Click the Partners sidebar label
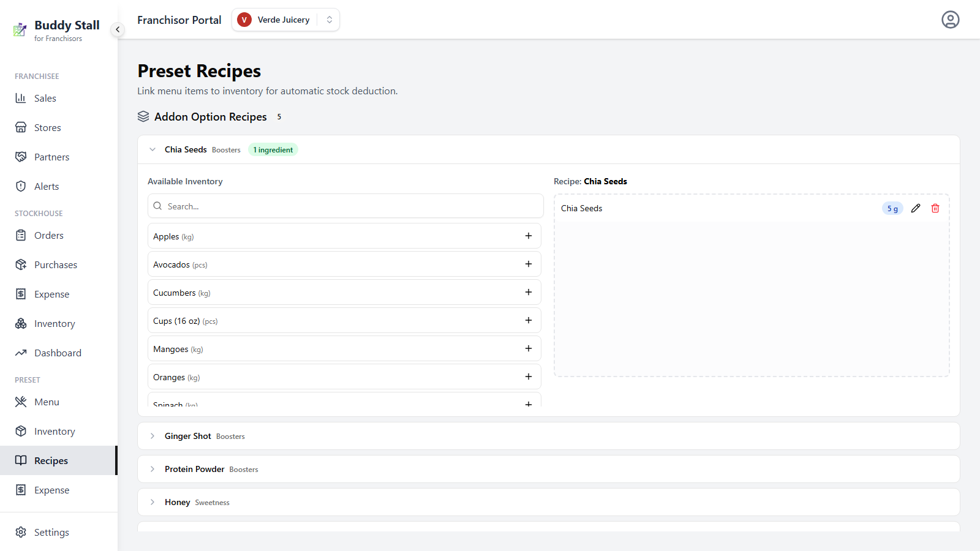Viewport: 980px width, 551px height. (x=52, y=157)
